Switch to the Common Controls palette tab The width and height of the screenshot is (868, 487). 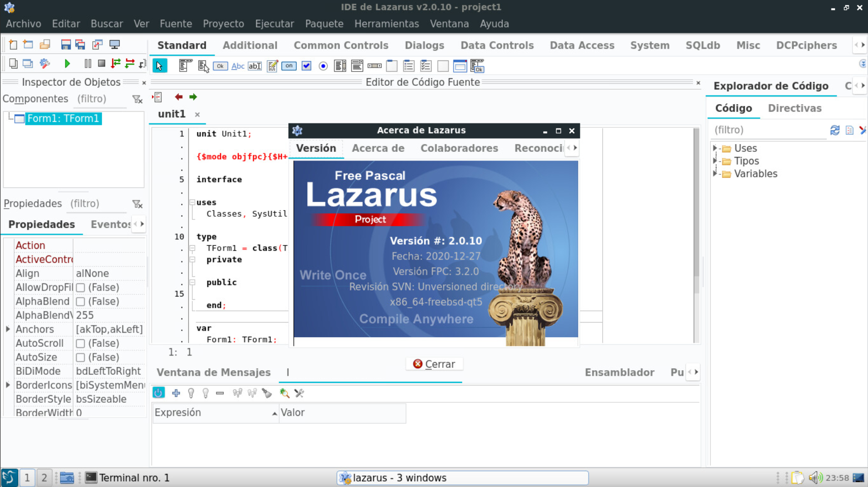pyautogui.click(x=341, y=45)
